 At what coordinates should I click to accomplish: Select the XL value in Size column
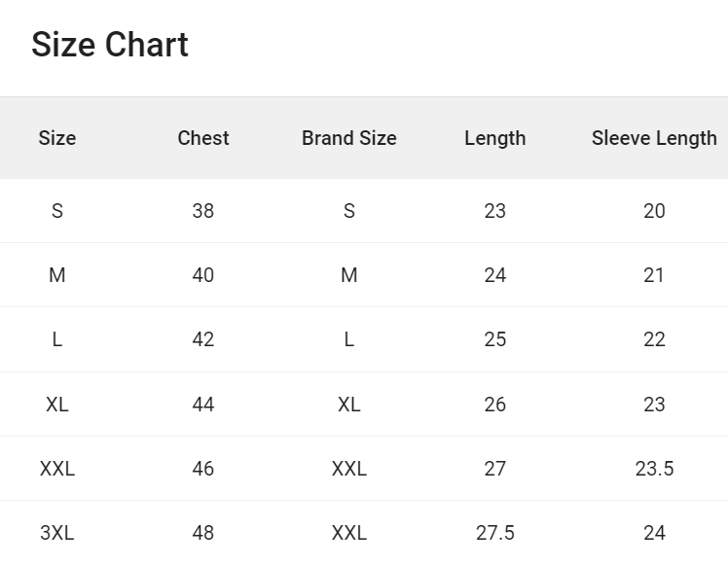57,405
